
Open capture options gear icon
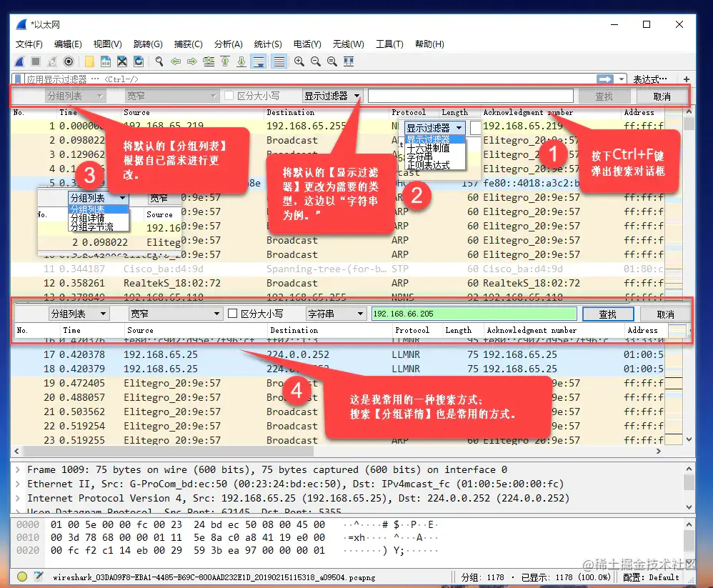click(x=69, y=61)
